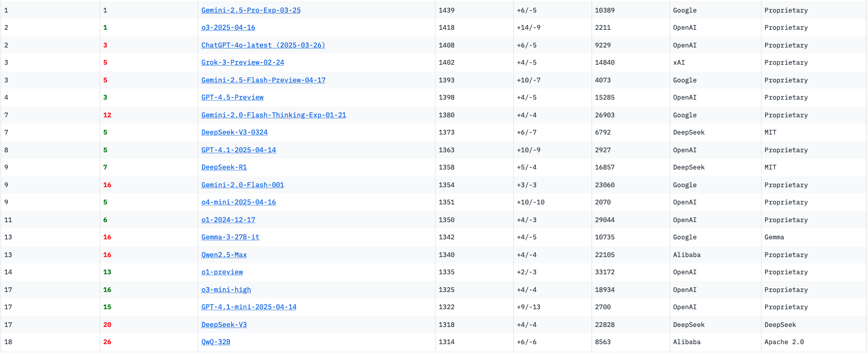The width and height of the screenshot is (868, 353).
Task: Select Alibaba organization in Qwen2.5-Max row
Action: click(x=687, y=255)
